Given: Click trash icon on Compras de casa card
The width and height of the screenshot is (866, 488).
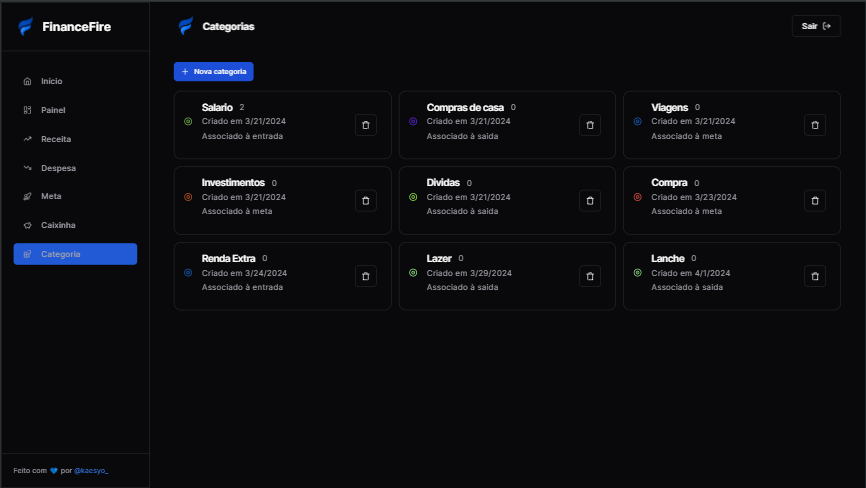Looking at the screenshot, I should coord(590,125).
